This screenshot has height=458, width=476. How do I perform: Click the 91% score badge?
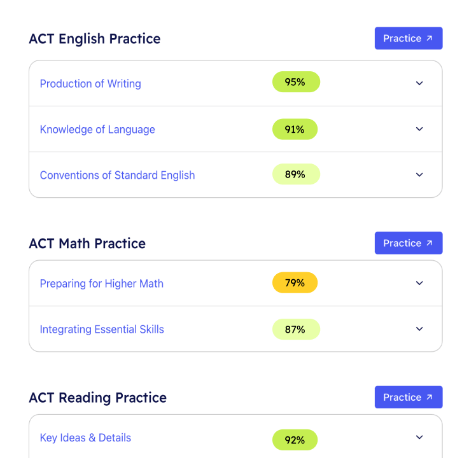point(295,129)
